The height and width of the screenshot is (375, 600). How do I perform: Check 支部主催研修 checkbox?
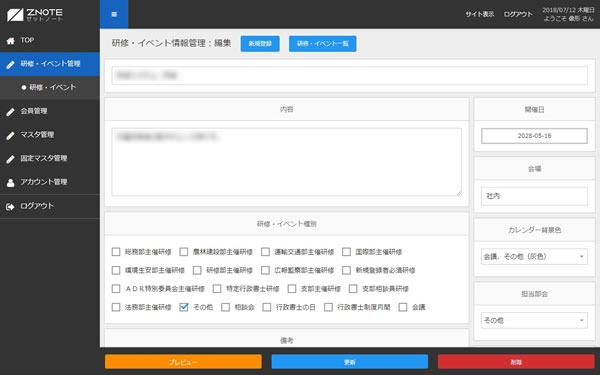pos(292,289)
